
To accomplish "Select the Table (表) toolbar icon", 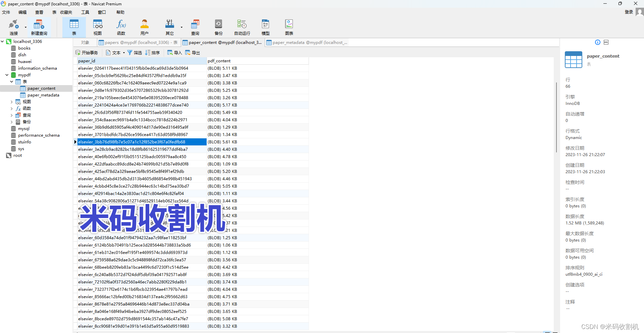I will coord(74,27).
